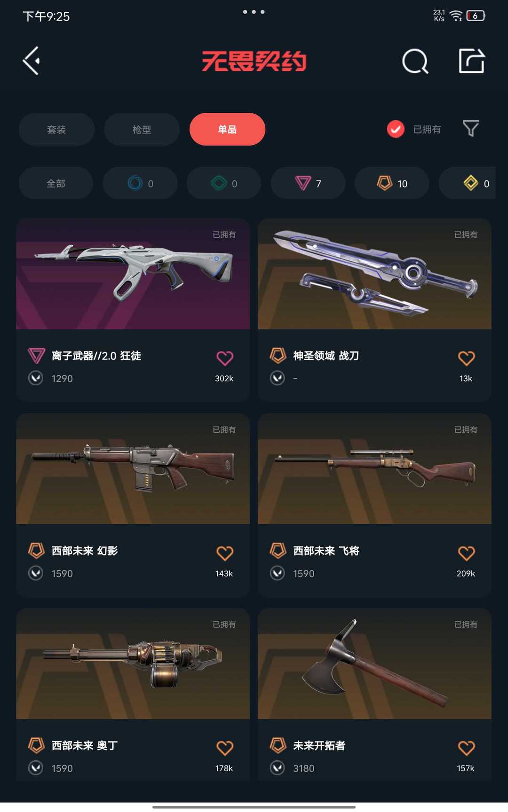Tap the share icon at top right
Viewport: 508px width, 812px height.
[x=471, y=61]
